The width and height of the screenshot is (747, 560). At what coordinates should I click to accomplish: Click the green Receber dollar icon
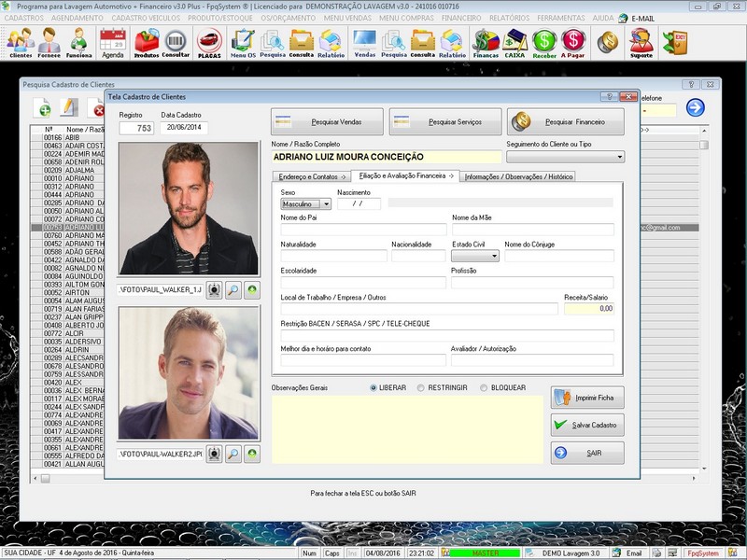pos(544,43)
